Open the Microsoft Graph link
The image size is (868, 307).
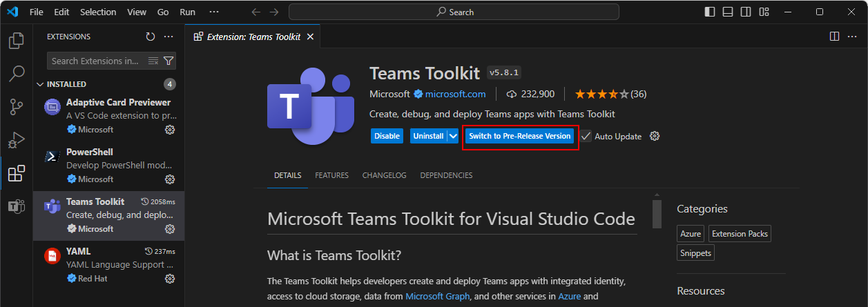[437, 296]
